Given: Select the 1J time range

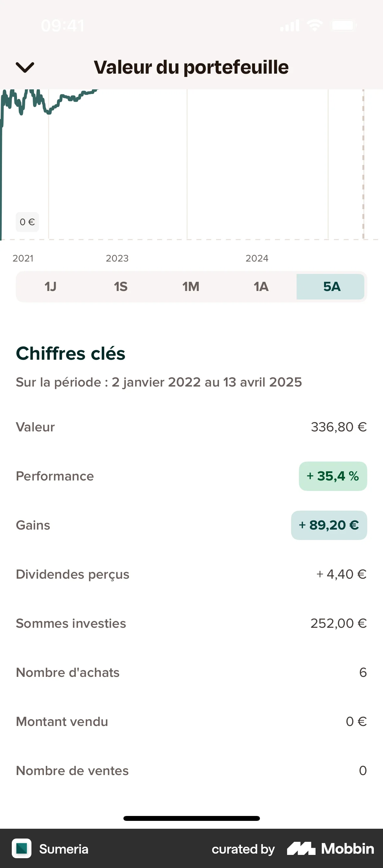Looking at the screenshot, I should pyautogui.click(x=50, y=287).
